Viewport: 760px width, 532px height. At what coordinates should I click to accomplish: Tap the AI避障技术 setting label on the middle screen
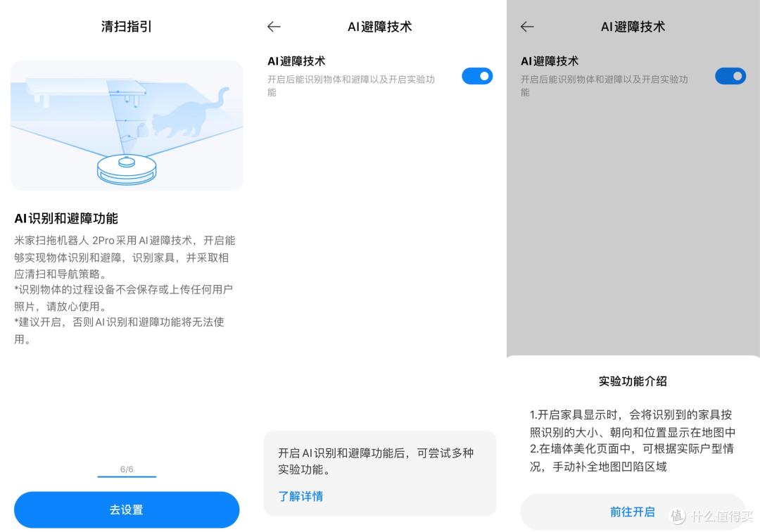[296, 61]
